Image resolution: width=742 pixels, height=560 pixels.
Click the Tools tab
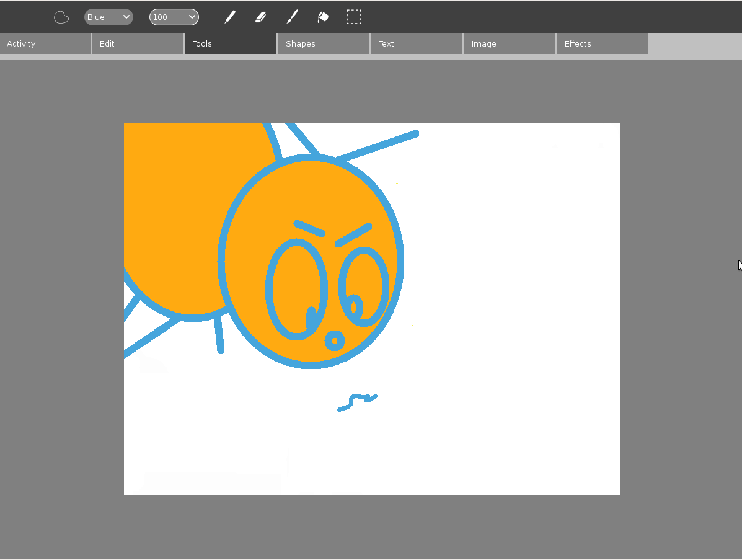[x=230, y=44]
